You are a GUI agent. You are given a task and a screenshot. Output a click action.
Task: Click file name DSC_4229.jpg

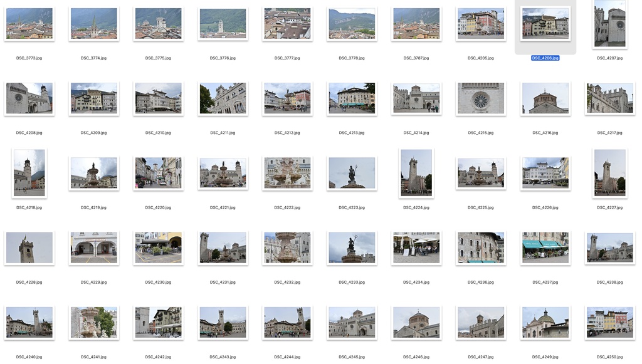[x=93, y=282]
